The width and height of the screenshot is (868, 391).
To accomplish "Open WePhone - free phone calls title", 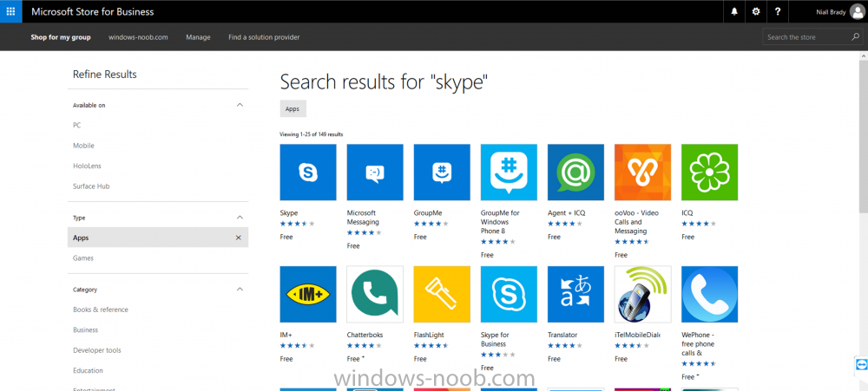I will 698,344.
